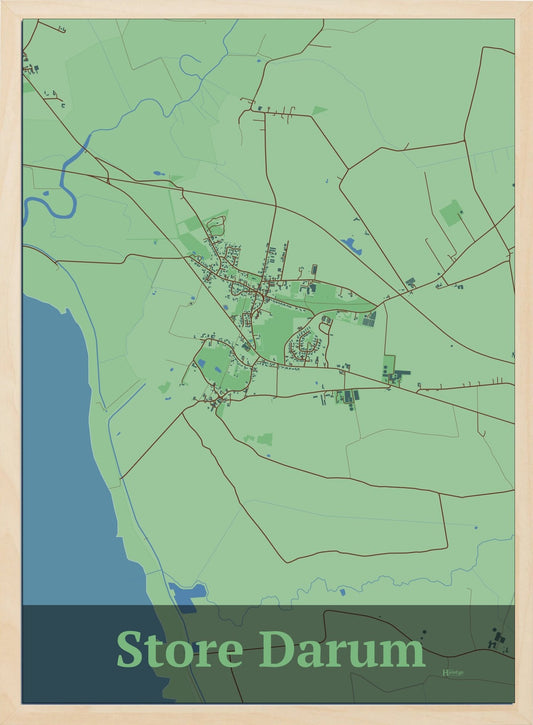Click the dark banner behind the title

click(x=268, y=654)
